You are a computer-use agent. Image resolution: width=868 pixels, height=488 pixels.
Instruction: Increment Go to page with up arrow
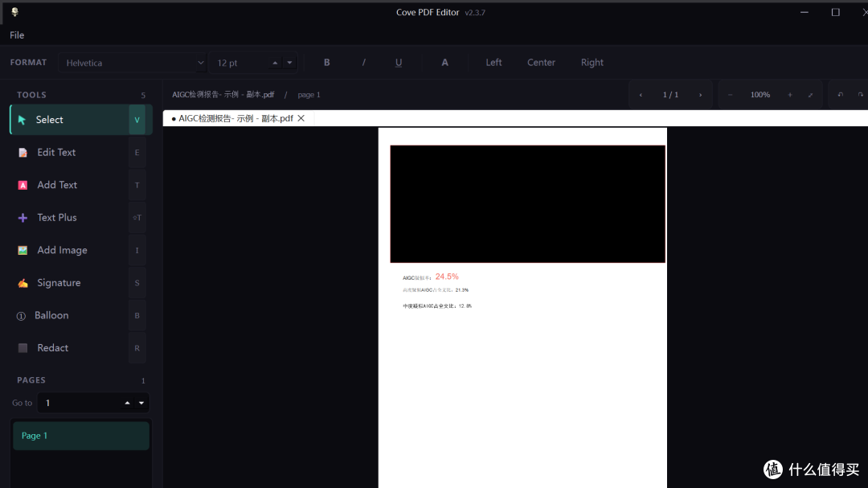127,403
